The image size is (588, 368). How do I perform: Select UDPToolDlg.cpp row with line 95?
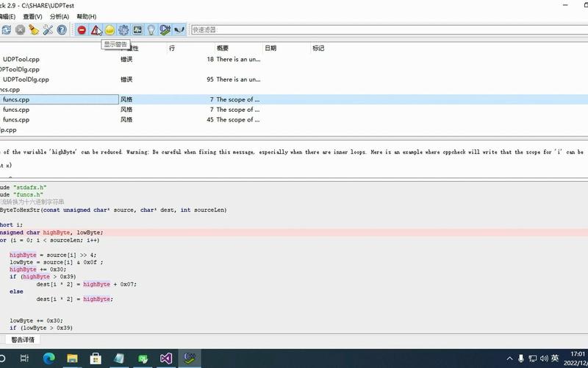tap(294, 79)
